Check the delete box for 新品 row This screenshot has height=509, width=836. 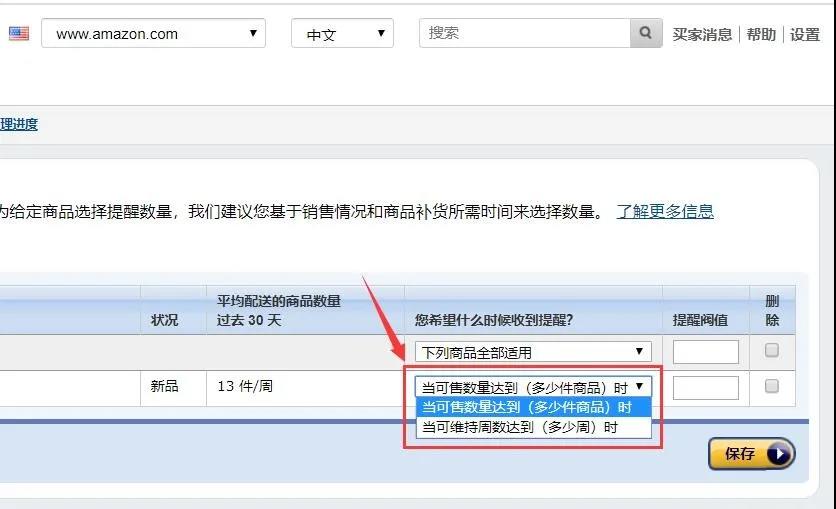point(771,387)
